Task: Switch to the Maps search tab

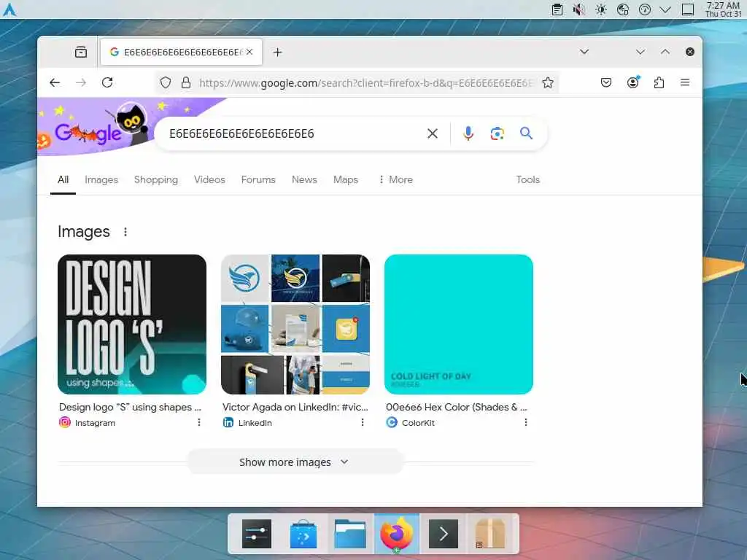Action: (x=346, y=179)
